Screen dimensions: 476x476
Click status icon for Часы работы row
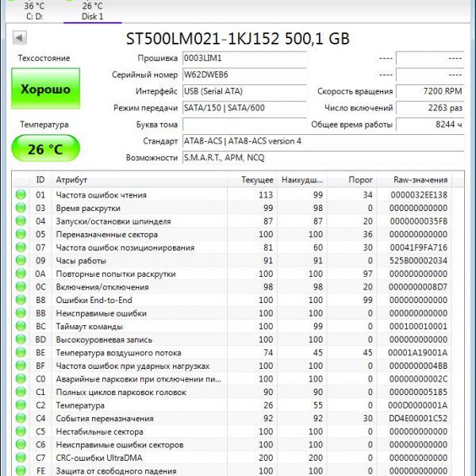click(21, 260)
